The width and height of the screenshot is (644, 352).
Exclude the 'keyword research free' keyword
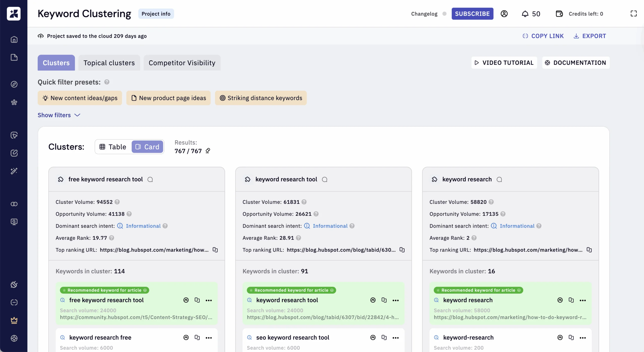tap(186, 337)
